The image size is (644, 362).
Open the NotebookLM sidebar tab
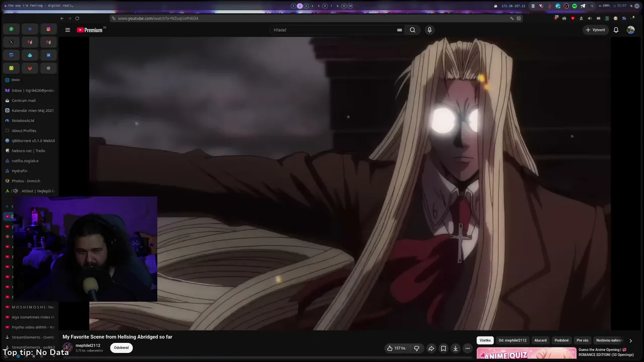point(30,121)
